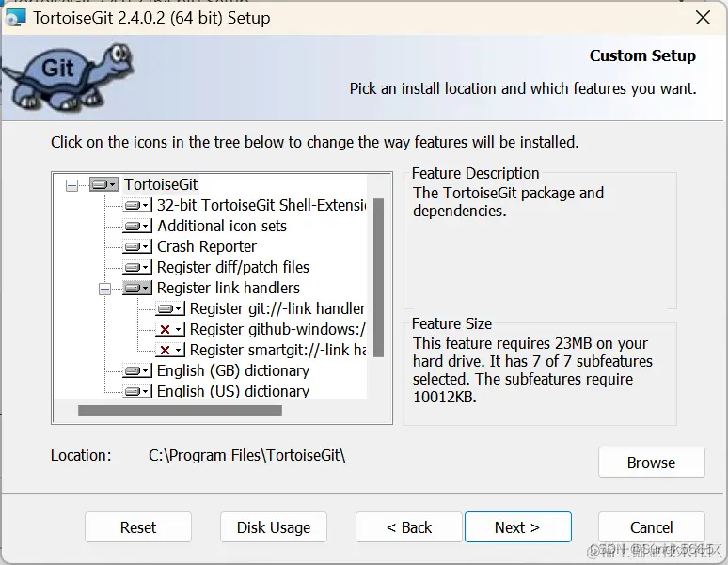Screen dimensions: 728x565
Task: Select Register diff/patch files feature
Action: click(233, 267)
